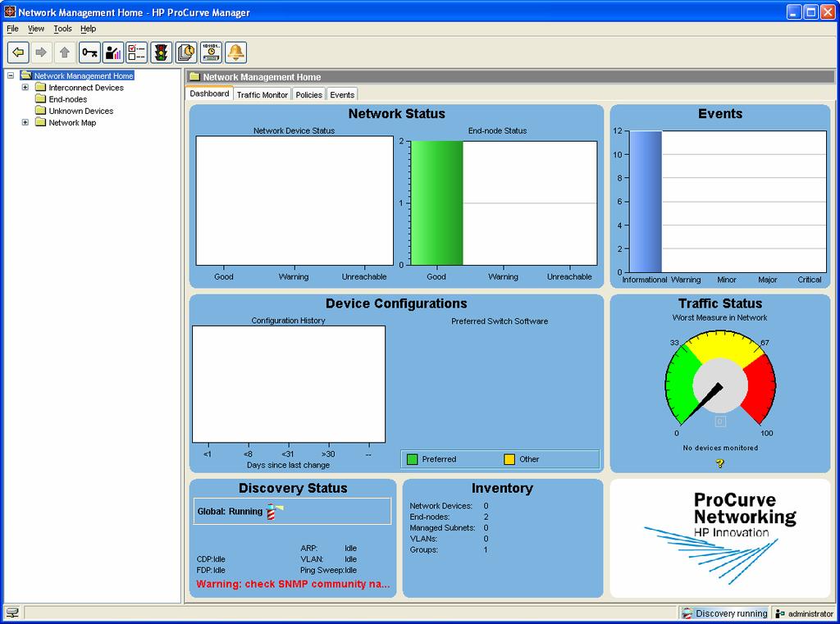The height and width of the screenshot is (624, 840).
Task: Click the yellow Other legend swatch
Action: [x=509, y=459]
